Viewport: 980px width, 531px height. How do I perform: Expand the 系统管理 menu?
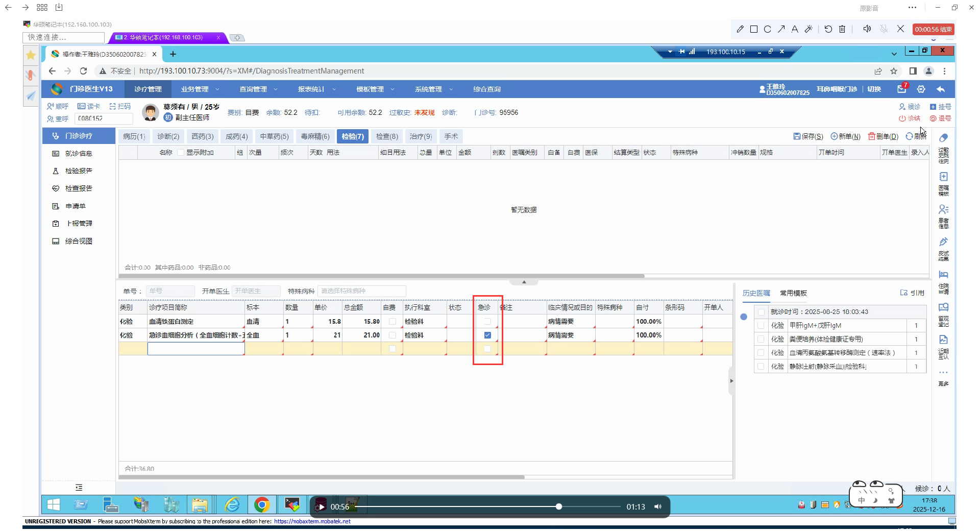pos(434,89)
